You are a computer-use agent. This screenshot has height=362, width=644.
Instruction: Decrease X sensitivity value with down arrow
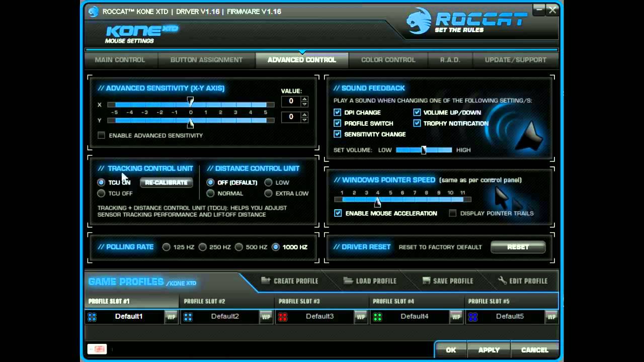[304, 104]
